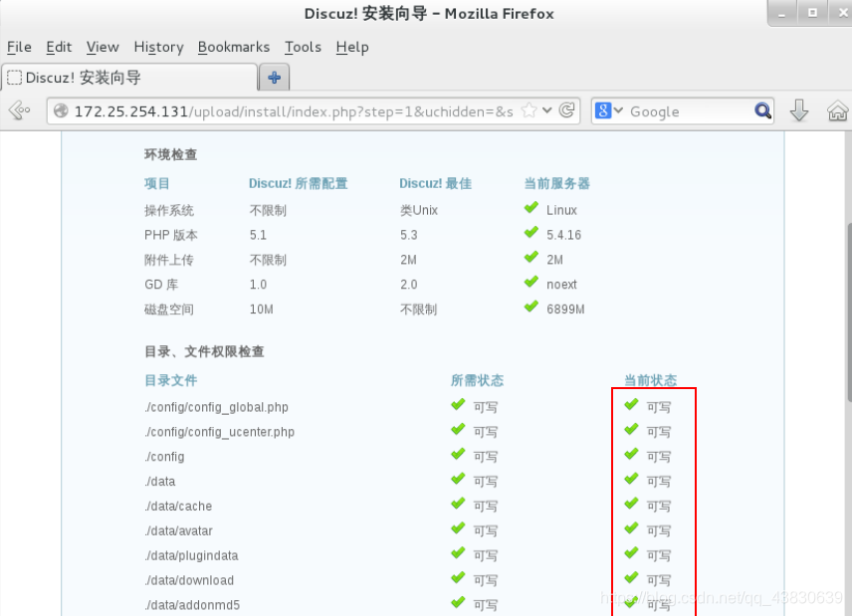
Task: Click the 环境检查 section heading
Action: coord(170,155)
